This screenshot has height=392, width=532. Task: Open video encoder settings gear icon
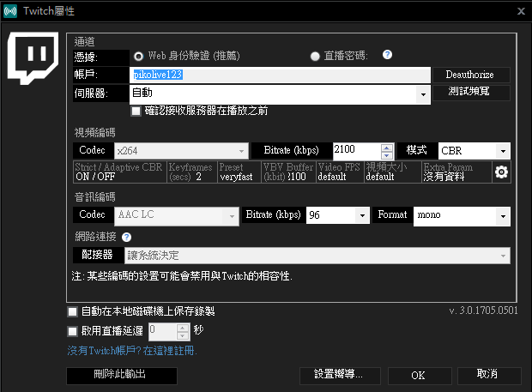501,172
